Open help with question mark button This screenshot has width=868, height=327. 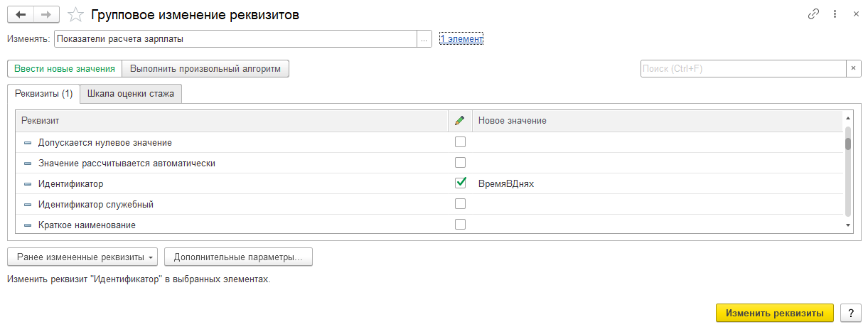(850, 313)
